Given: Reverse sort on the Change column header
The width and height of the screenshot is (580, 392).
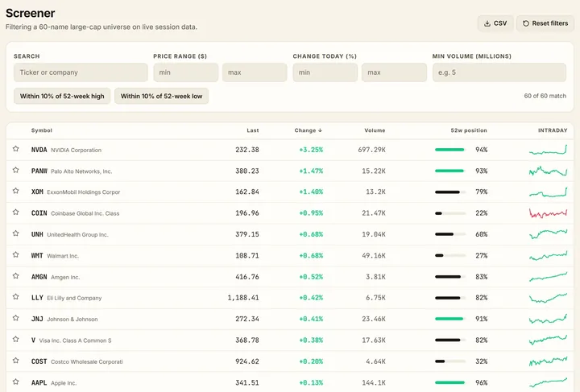Looking at the screenshot, I should coord(309,130).
